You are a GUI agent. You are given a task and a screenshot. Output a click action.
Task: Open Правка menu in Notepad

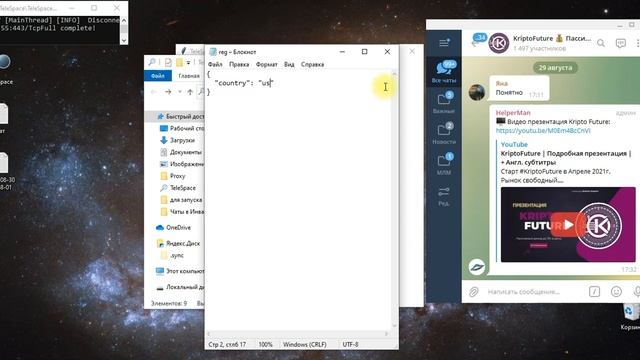click(239, 64)
